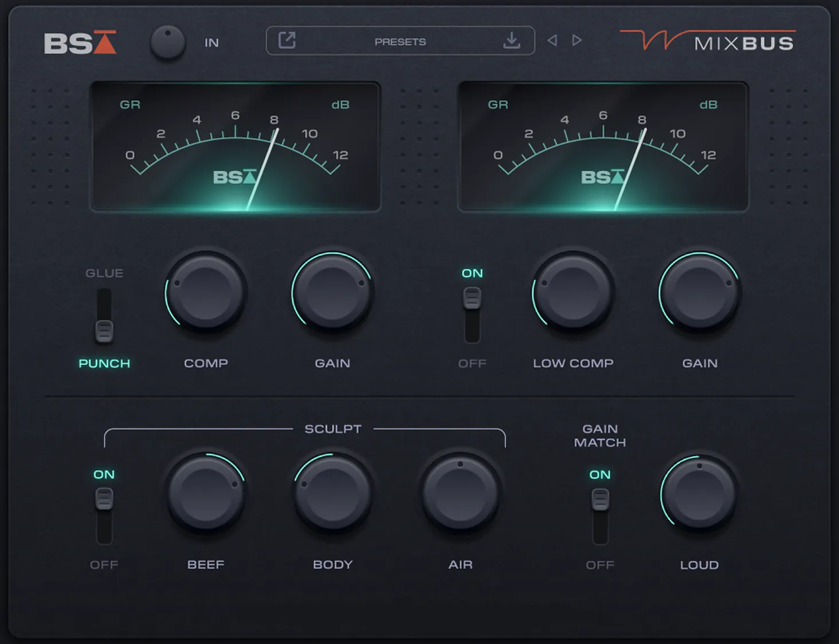Viewport: 839px width, 644px height.
Task: Select the PUNCH label
Action: 104,363
